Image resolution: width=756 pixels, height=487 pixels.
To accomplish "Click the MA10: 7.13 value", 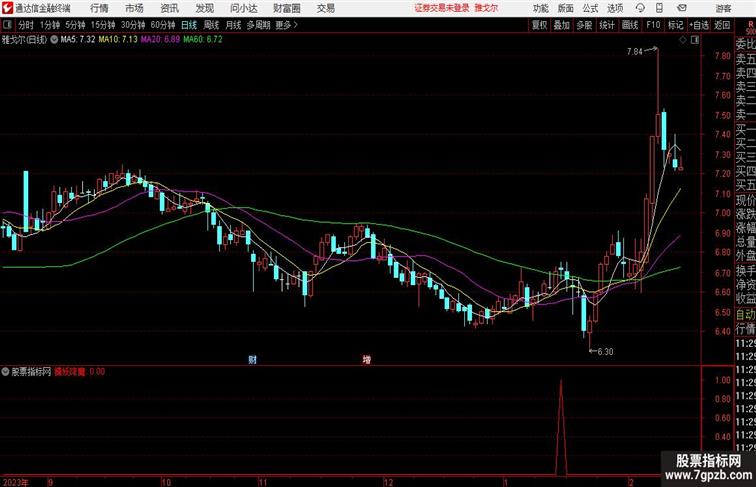I will [x=118, y=40].
